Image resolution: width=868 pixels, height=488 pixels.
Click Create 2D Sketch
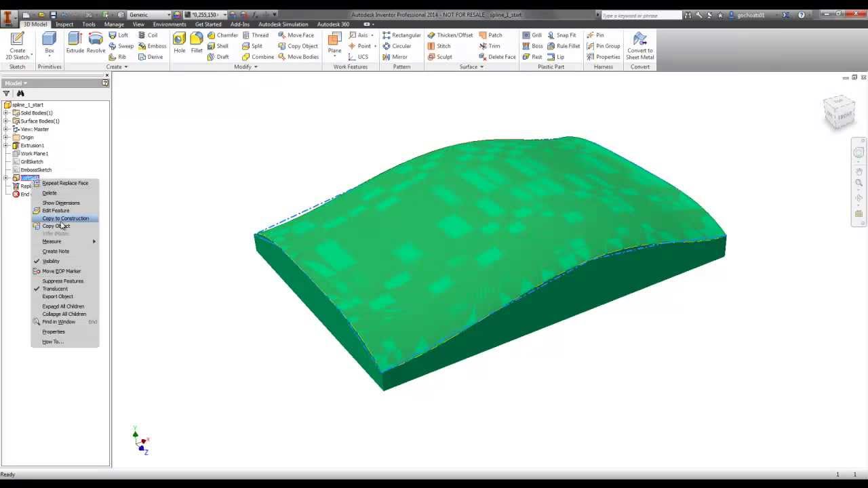pyautogui.click(x=18, y=46)
